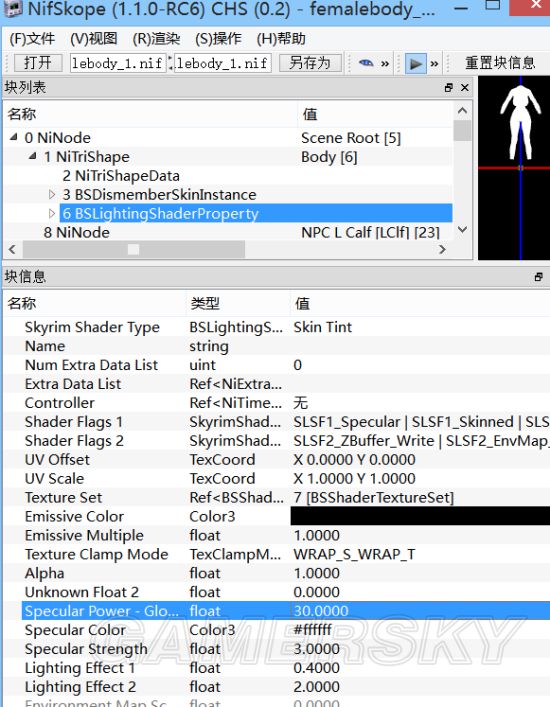Image resolution: width=550 pixels, height=707 pixels.
Task: Click the load file path field
Action: tap(117, 63)
